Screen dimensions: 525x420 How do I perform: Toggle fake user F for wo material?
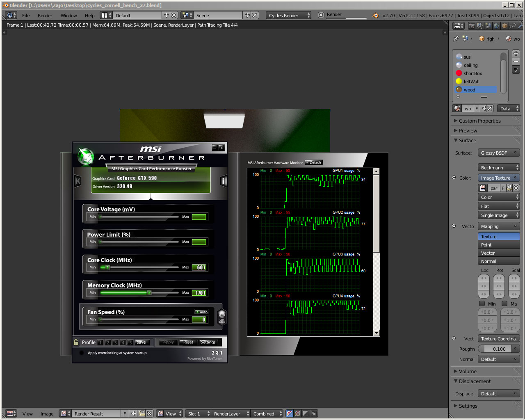pos(477,108)
